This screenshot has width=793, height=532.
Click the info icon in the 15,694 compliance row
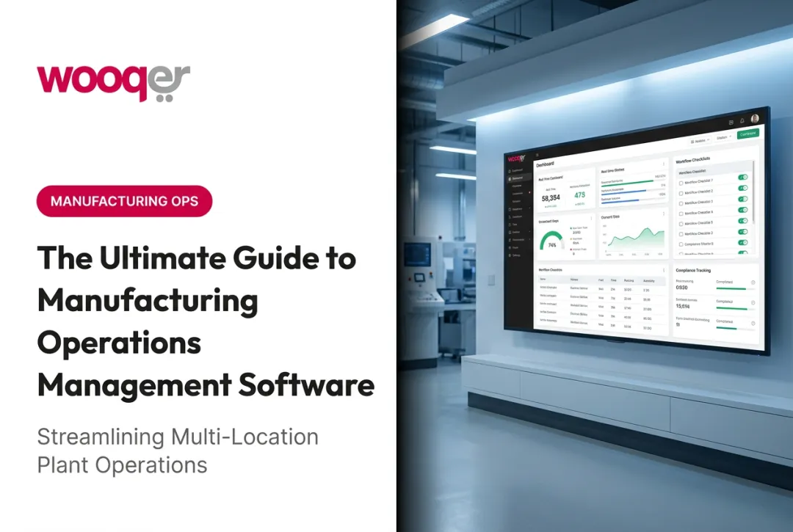click(753, 302)
